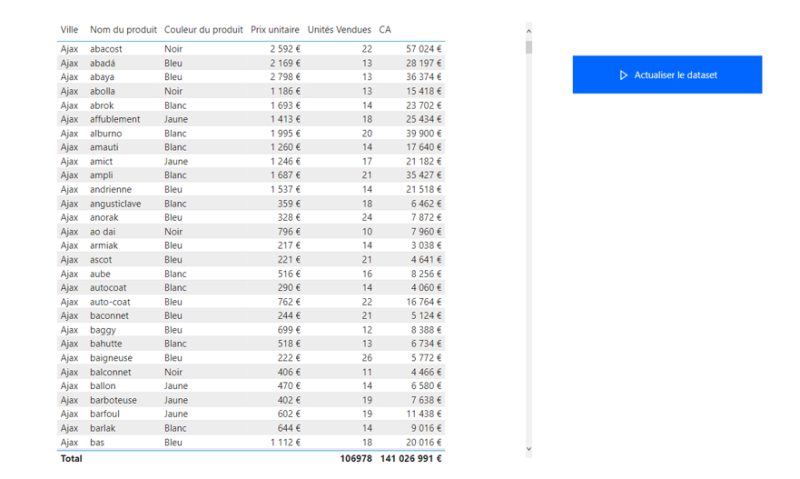Click scrollbar down arrow of table
Screen dimensions: 800x479
click(x=529, y=449)
